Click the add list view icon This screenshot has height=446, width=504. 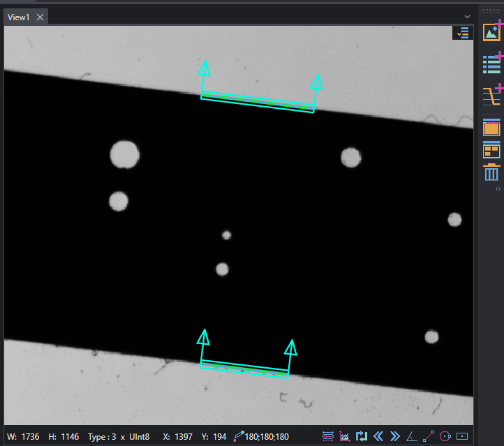[492, 64]
